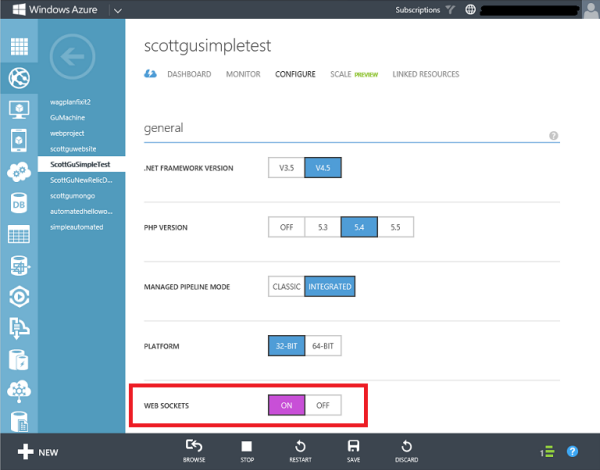Open the Subscriptions menu

(417, 10)
